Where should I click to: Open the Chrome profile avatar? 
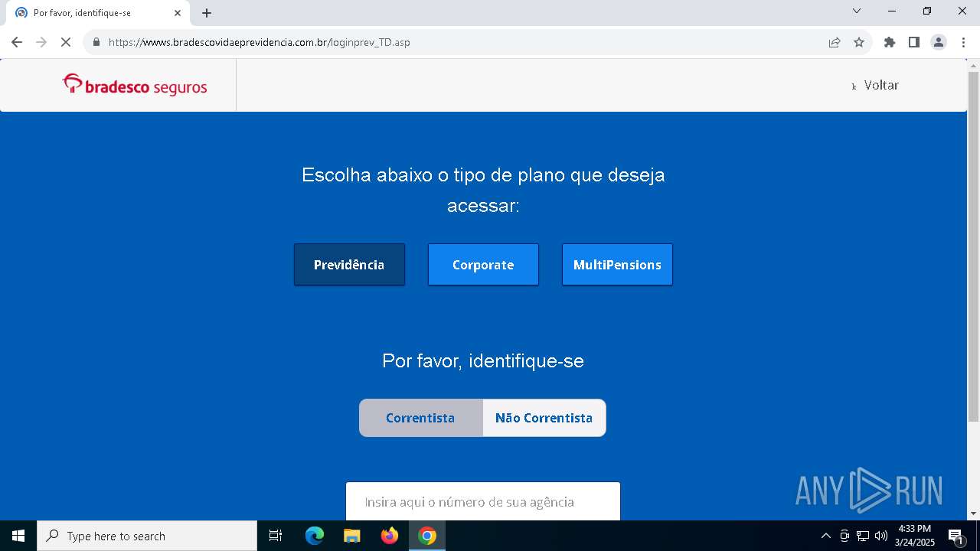(x=939, y=42)
